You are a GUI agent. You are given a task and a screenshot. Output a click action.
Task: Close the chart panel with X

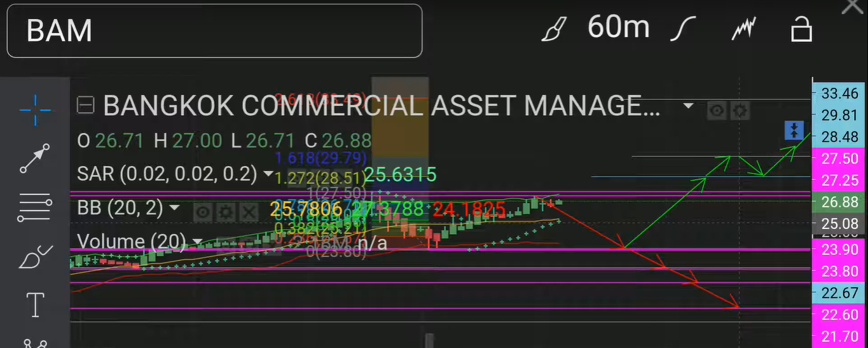853,6
